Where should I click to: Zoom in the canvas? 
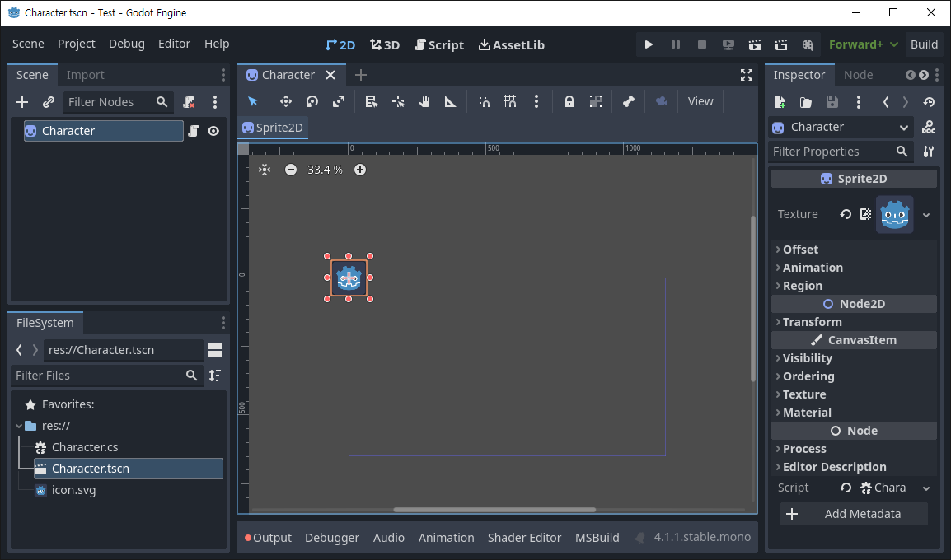(360, 170)
